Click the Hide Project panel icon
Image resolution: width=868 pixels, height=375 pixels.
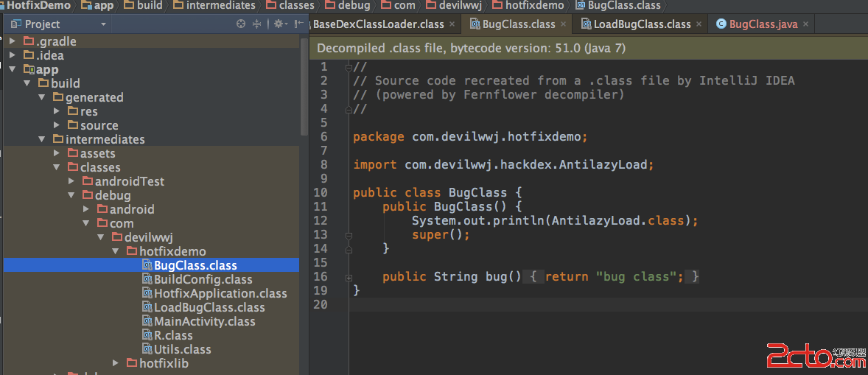click(x=298, y=24)
